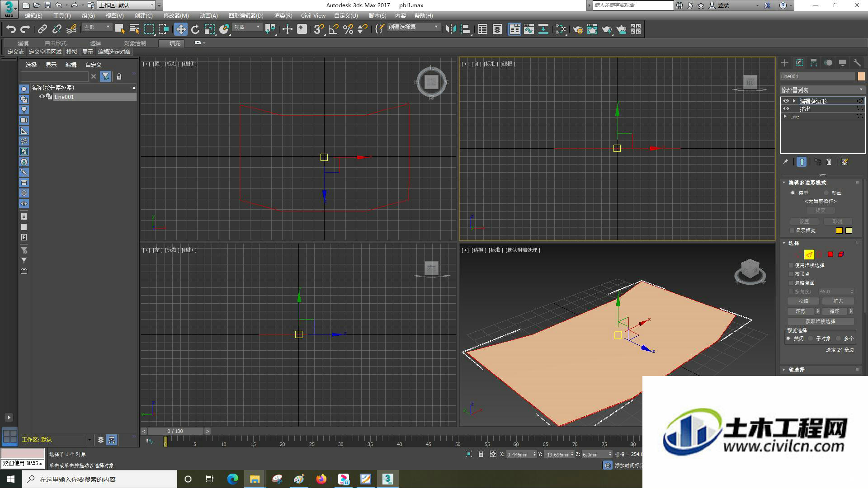
Task: Select the Polygon sub-object level icon
Action: tap(830, 254)
